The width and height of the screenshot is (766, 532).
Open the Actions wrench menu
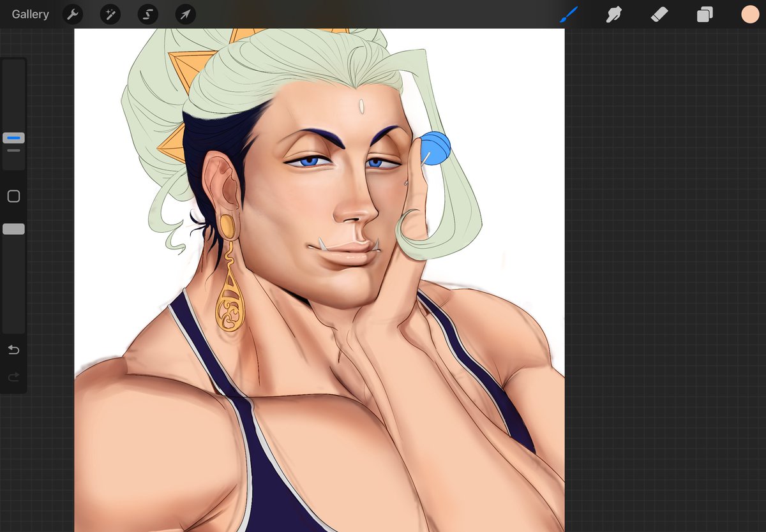73,14
